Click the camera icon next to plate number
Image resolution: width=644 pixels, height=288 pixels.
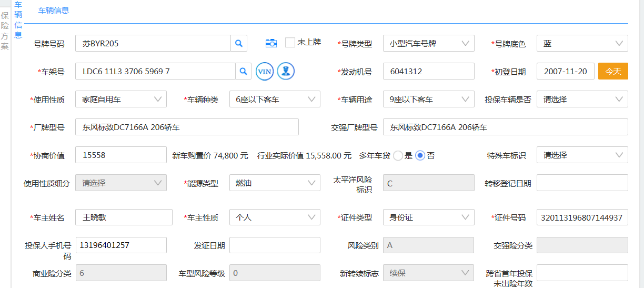pos(271,43)
